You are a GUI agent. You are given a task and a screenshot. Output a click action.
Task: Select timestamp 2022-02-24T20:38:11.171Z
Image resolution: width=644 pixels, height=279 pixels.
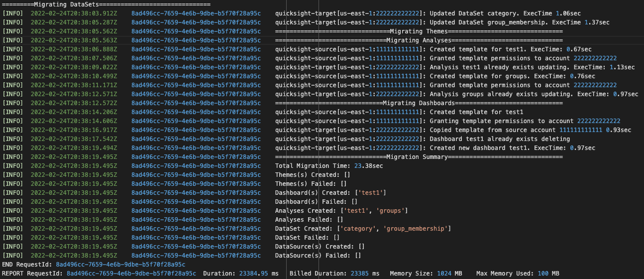[74, 85]
